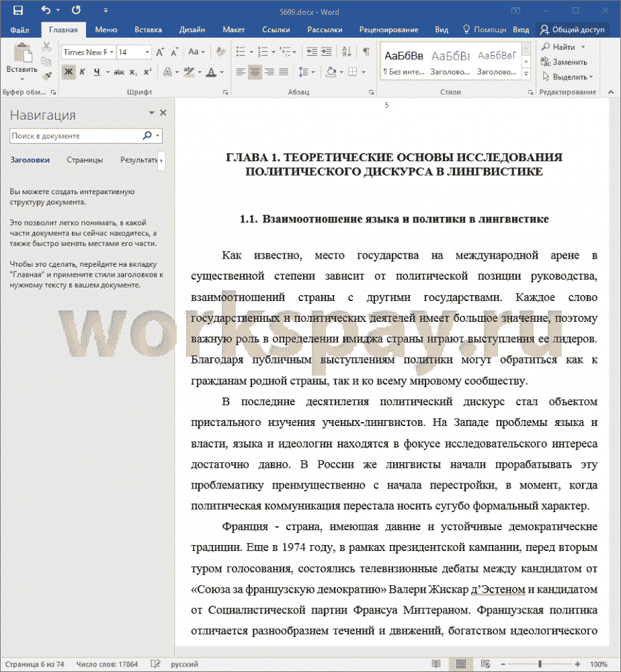The height and width of the screenshot is (672, 621).
Task: Show paragraph marks and hidden symbols
Action: click(366, 52)
